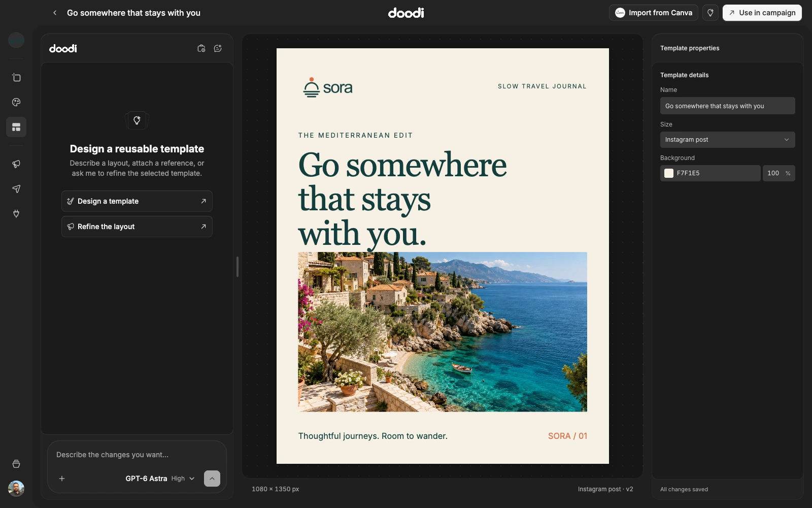Click the lightbulb icon in the top bar
Screen dimensions: 812x508
[x=710, y=13]
